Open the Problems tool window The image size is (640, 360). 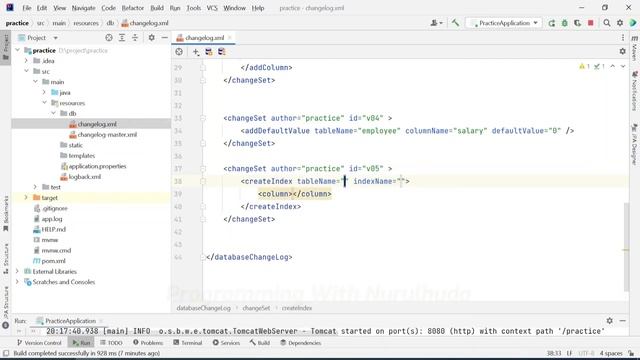pyautogui.click(x=148, y=343)
